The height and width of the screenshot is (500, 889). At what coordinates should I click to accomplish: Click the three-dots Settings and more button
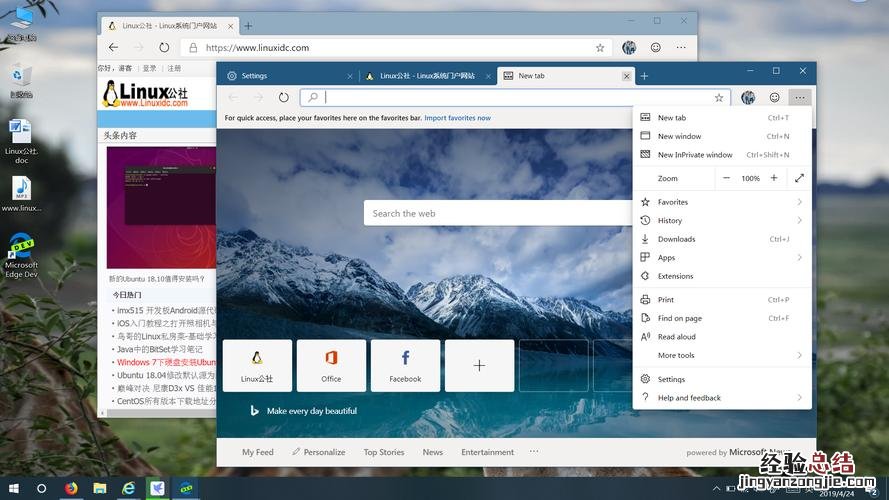[799, 97]
